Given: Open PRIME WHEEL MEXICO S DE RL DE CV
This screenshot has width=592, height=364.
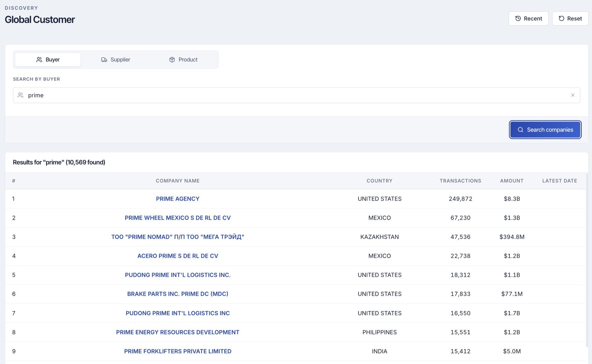Looking at the screenshot, I should (178, 218).
